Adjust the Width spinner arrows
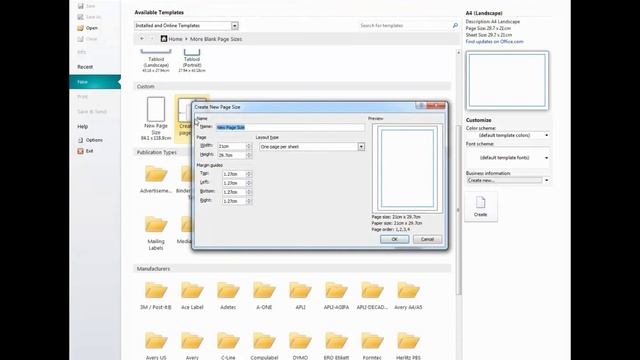This screenshot has height=360, width=640. (249, 146)
